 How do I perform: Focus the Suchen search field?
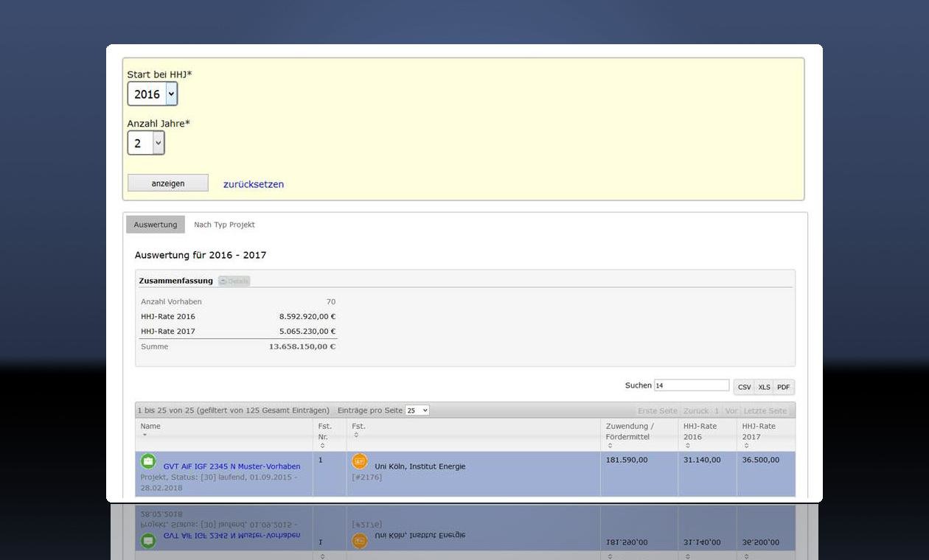point(692,385)
